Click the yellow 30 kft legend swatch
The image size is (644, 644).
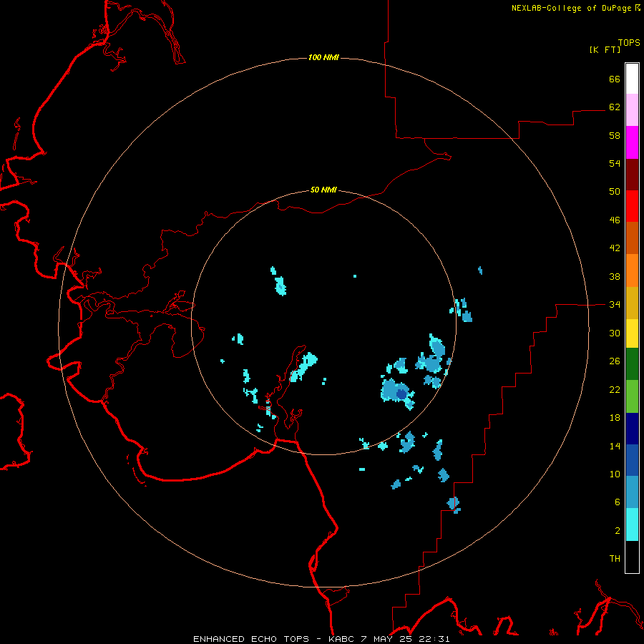[x=632, y=333]
